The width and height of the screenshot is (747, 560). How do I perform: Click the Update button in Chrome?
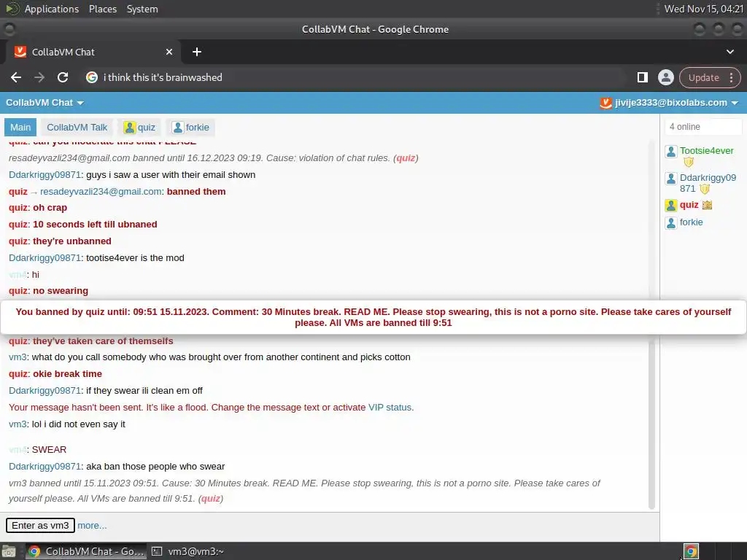(704, 77)
